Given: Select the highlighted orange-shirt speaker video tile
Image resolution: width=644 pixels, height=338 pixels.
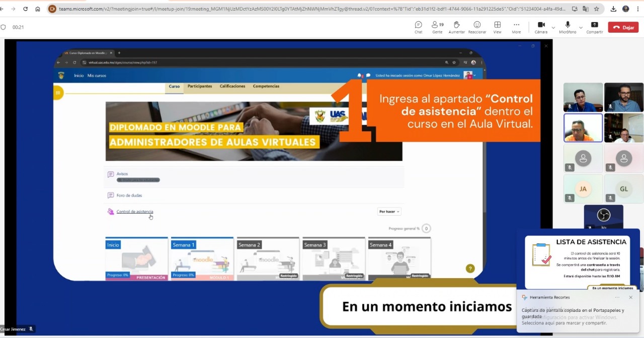Looking at the screenshot, I should click(583, 128).
